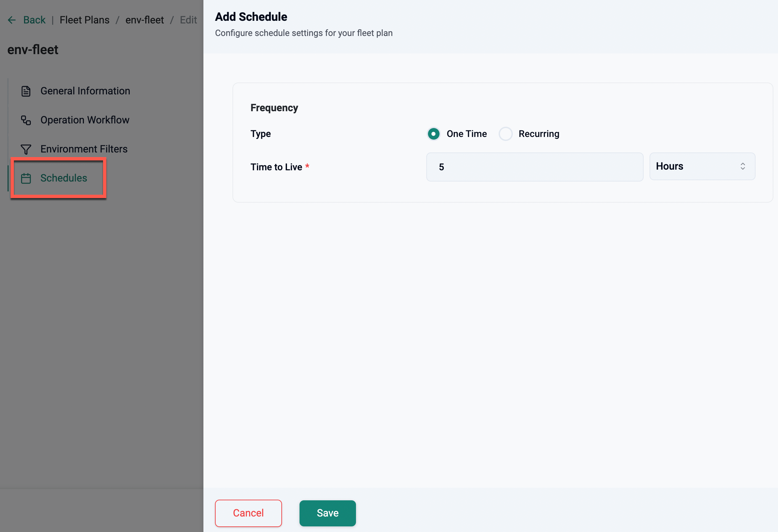Click the Edit breadcrumb item

188,20
